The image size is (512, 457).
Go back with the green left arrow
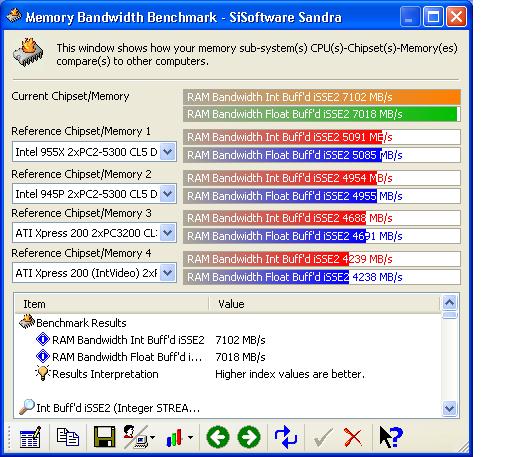218,437
